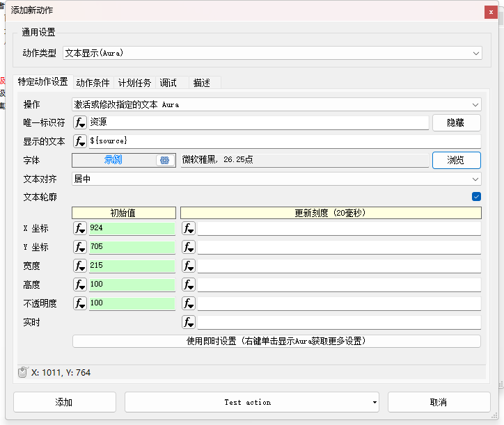Switch to the 动作条件 tab
Viewport: 504px width, 425px height.
pyautogui.click(x=93, y=83)
